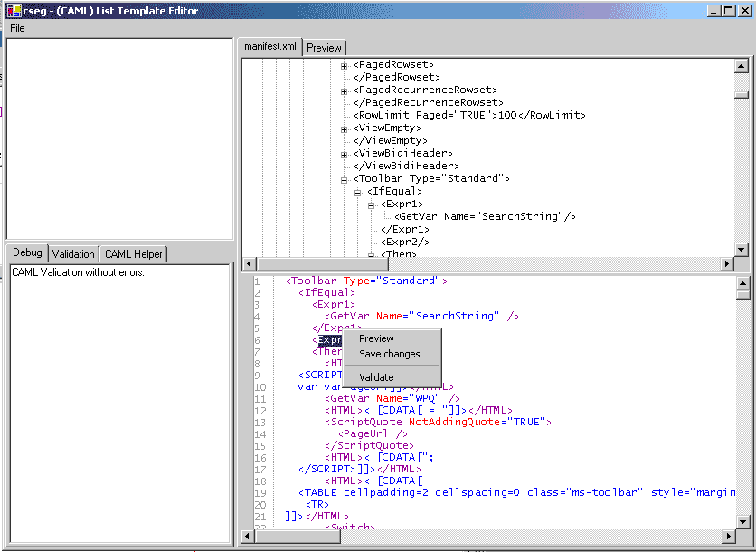Image resolution: width=756 pixels, height=552 pixels.
Task: Click the tree view scroll left arrow
Action: pos(249,263)
